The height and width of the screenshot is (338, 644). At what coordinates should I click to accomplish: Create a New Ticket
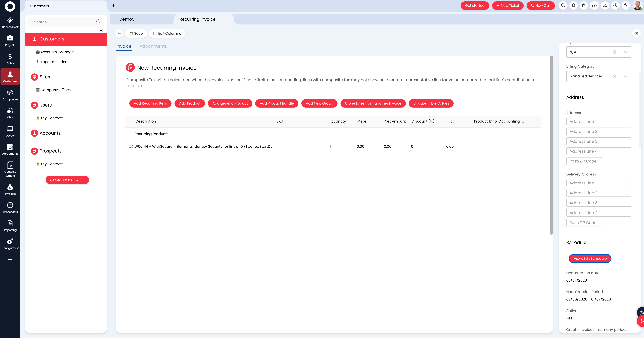(508, 5)
